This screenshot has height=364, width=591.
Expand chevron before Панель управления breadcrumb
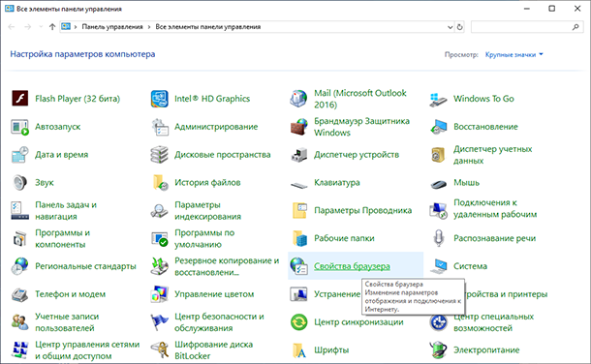pyautogui.click(x=76, y=27)
